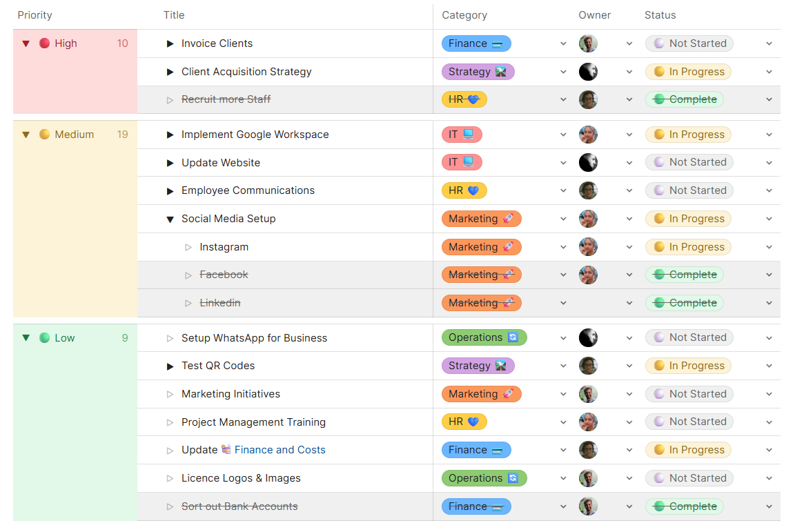Collapse the Social Media Setup subtasks

pyautogui.click(x=170, y=219)
